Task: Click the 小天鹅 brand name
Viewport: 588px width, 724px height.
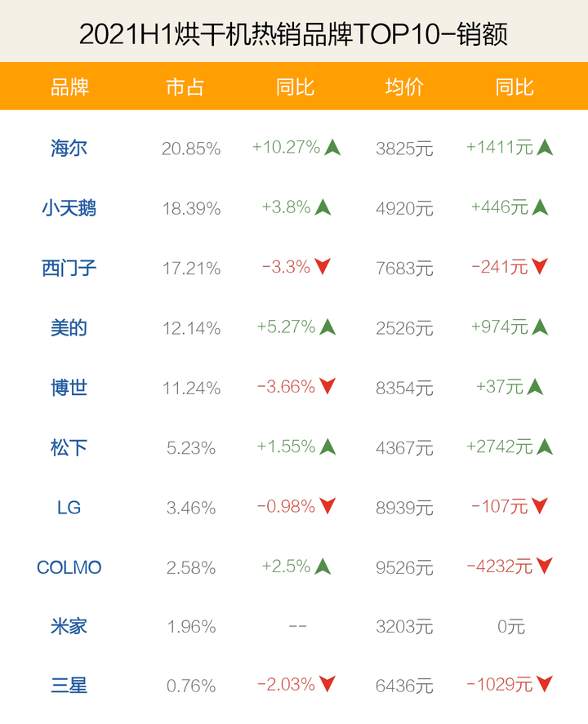Action: (69, 208)
